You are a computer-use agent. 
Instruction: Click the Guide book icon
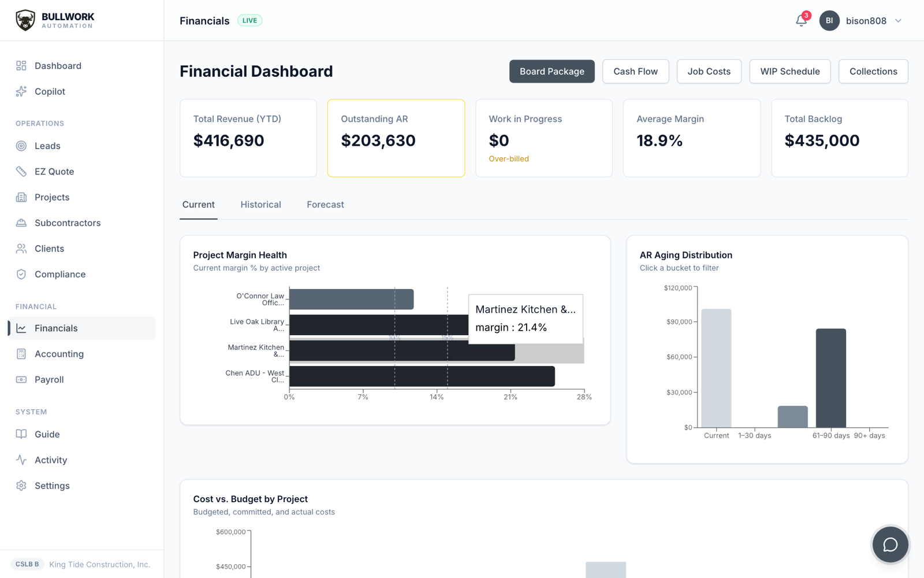pos(21,434)
